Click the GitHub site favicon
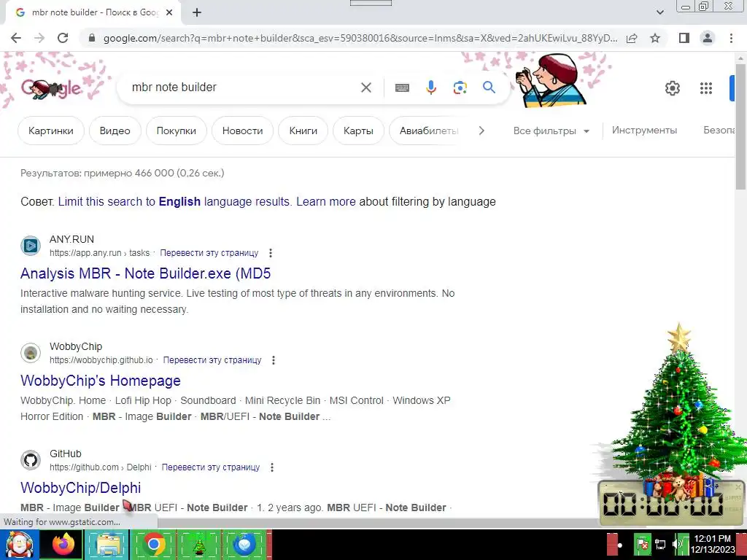This screenshot has width=747, height=560. (x=31, y=460)
